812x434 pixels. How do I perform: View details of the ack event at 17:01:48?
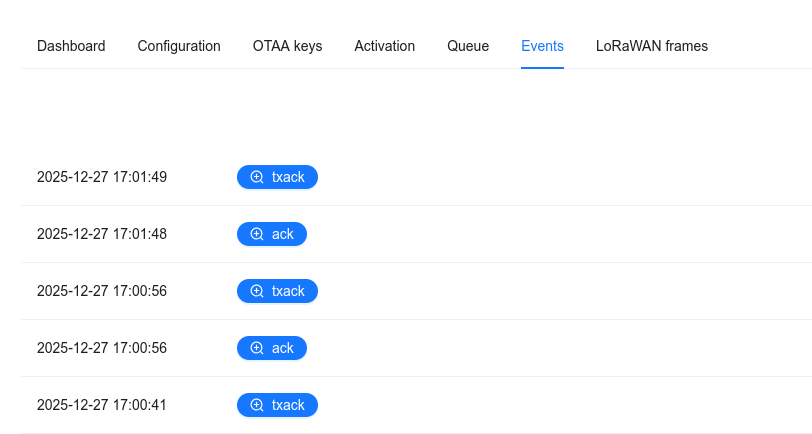[282, 234]
